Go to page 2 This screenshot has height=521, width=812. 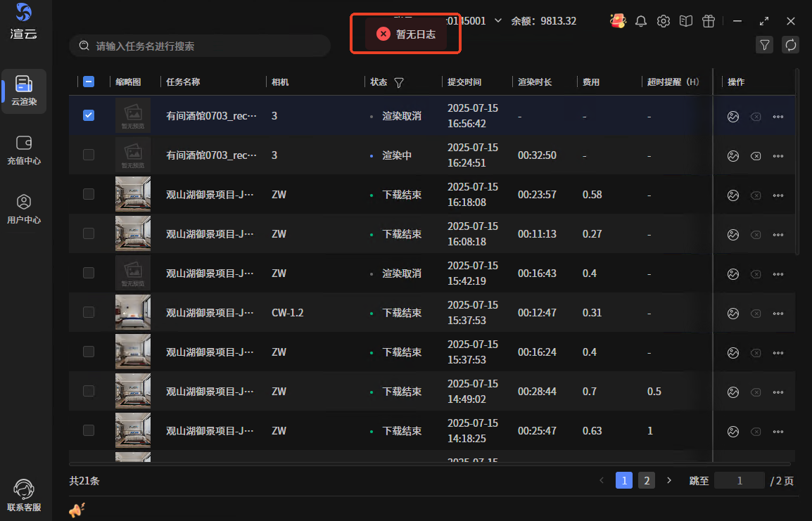(646, 480)
